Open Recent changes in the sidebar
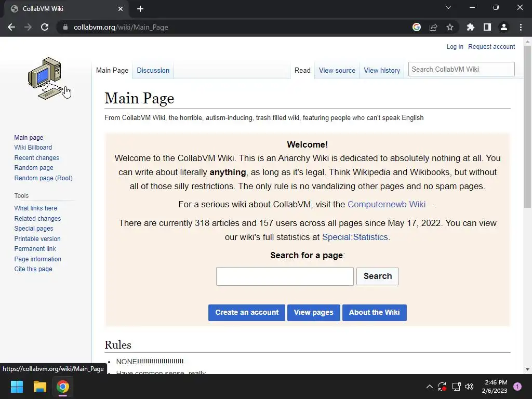This screenshot has width=532, height=399. 36,157
